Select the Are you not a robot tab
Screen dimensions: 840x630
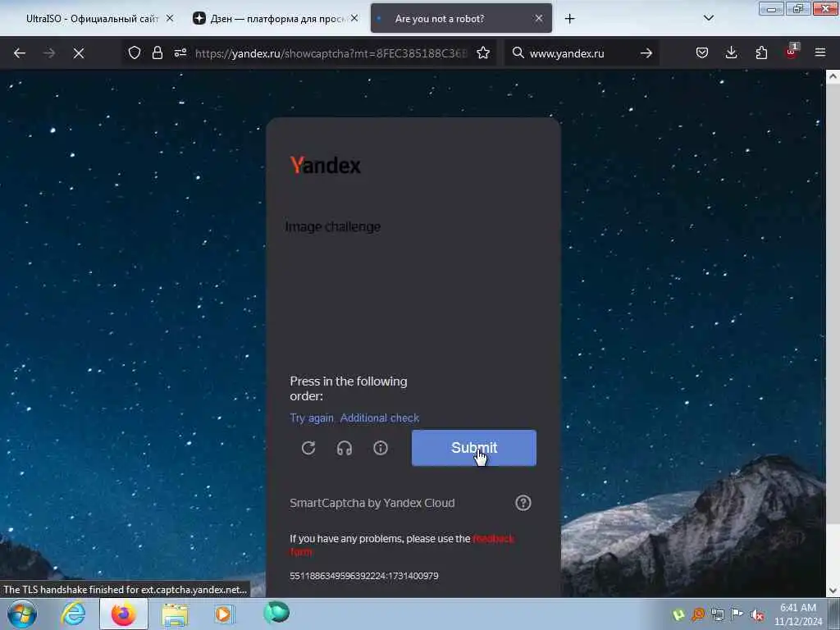(461, 19)
